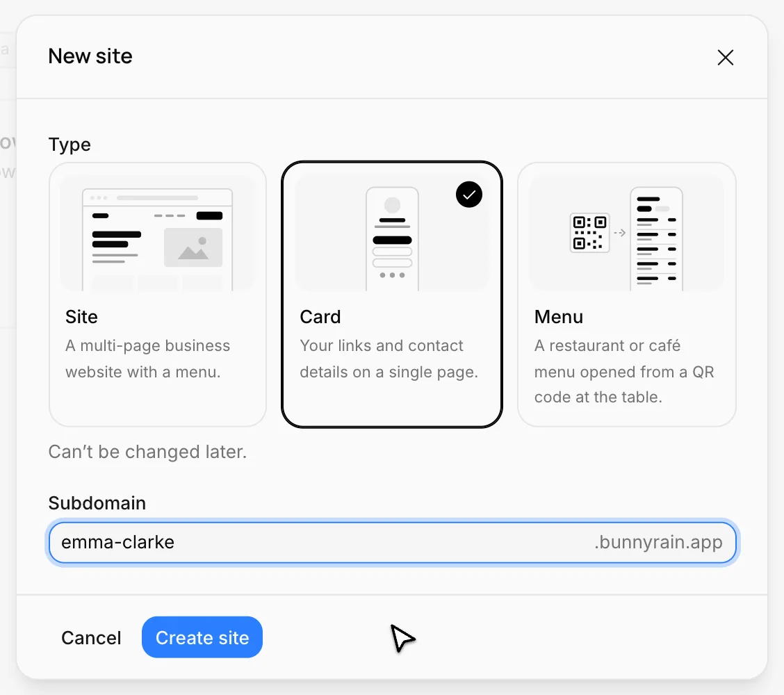Image resolution: width=784 pixels, height=695 pixels.
Task: Click the checkmark badge on Card
Action: point(469,195)
